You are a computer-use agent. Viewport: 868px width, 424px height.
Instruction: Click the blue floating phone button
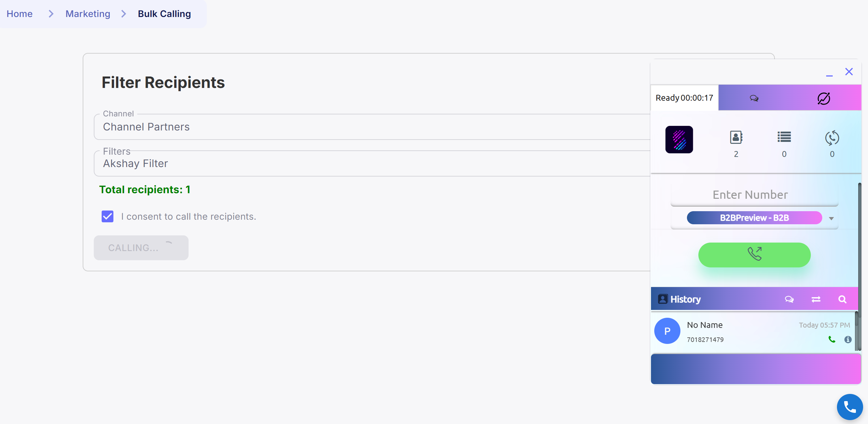click(x=849, y=407)
